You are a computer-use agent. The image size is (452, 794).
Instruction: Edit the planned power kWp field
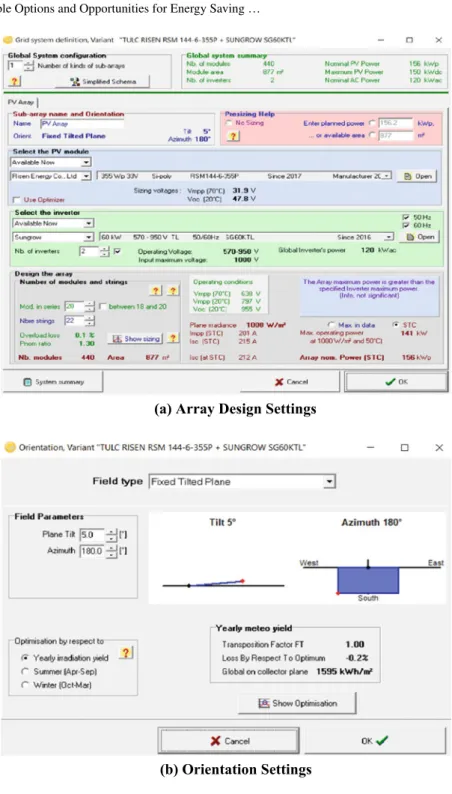click(396, 123)
